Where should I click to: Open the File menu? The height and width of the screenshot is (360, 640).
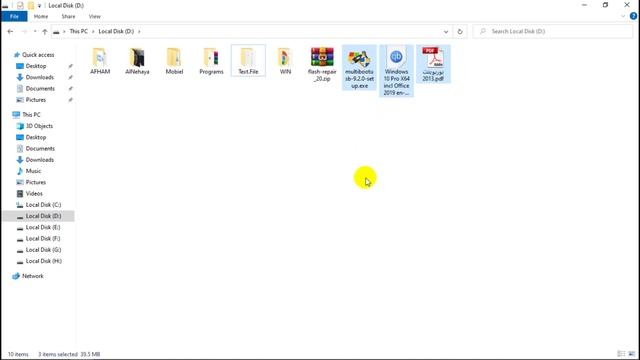(14, 16)
